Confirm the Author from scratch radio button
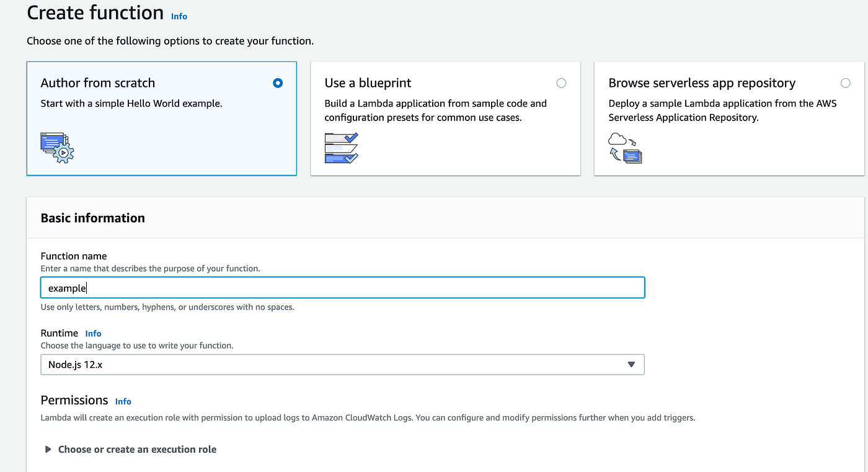This screenshot has height=472, width=868. pyautogui.click(x=277, y=82)
